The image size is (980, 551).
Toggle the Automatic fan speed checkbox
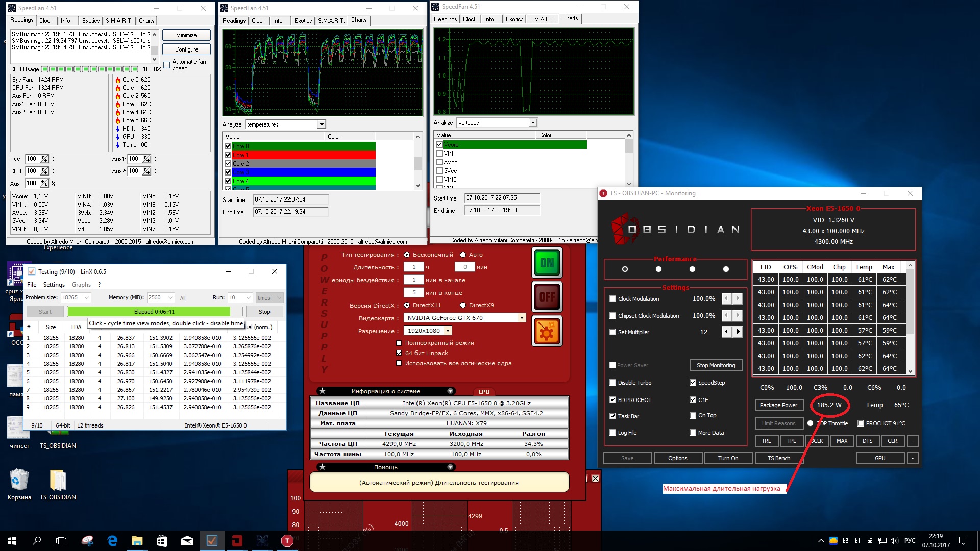167,65
